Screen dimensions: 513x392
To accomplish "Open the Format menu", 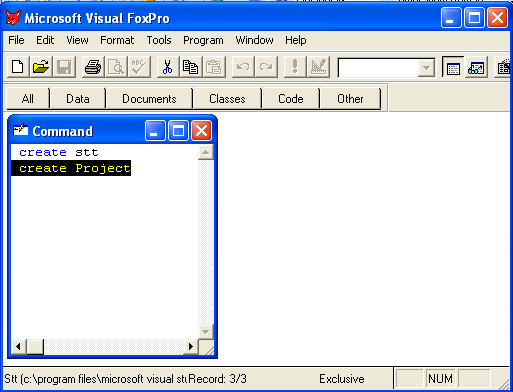I will click(117, 40).
